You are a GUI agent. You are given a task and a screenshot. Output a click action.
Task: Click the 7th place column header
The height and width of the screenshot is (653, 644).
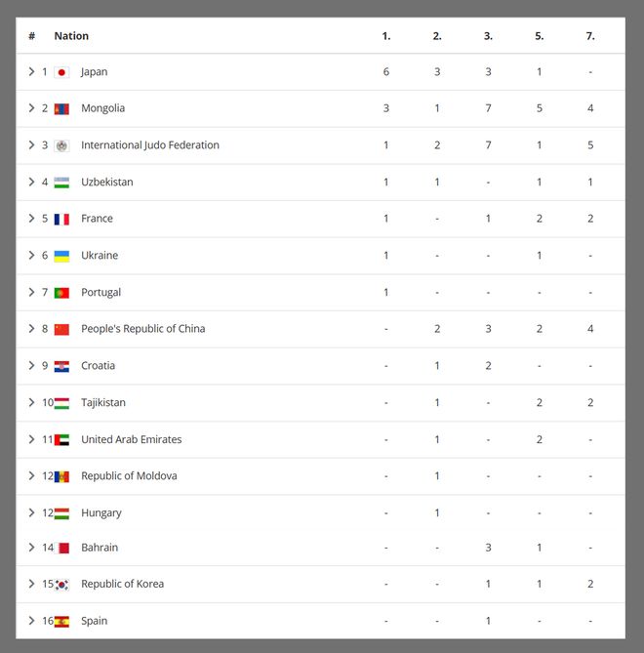click(590, 36)
